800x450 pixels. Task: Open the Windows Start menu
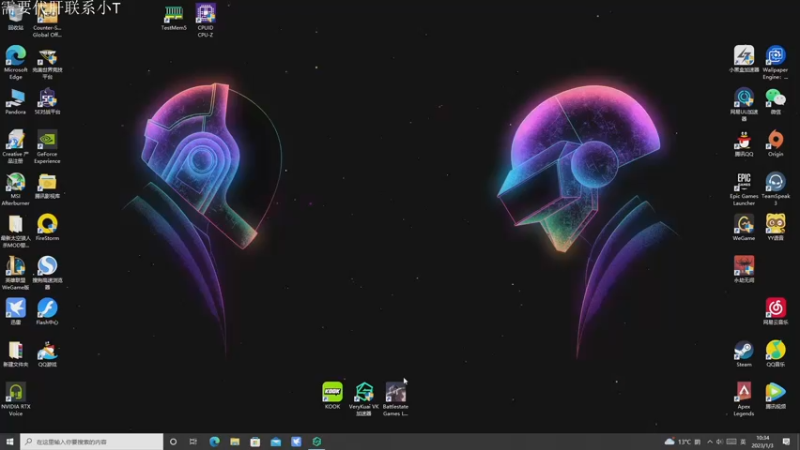pyautogui.click(x=10, y=441)
